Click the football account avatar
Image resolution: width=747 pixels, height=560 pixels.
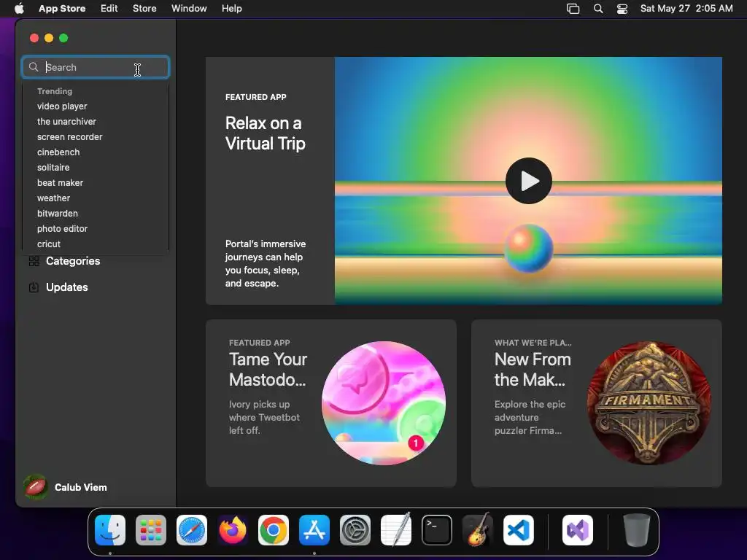[x=35, y=486]
